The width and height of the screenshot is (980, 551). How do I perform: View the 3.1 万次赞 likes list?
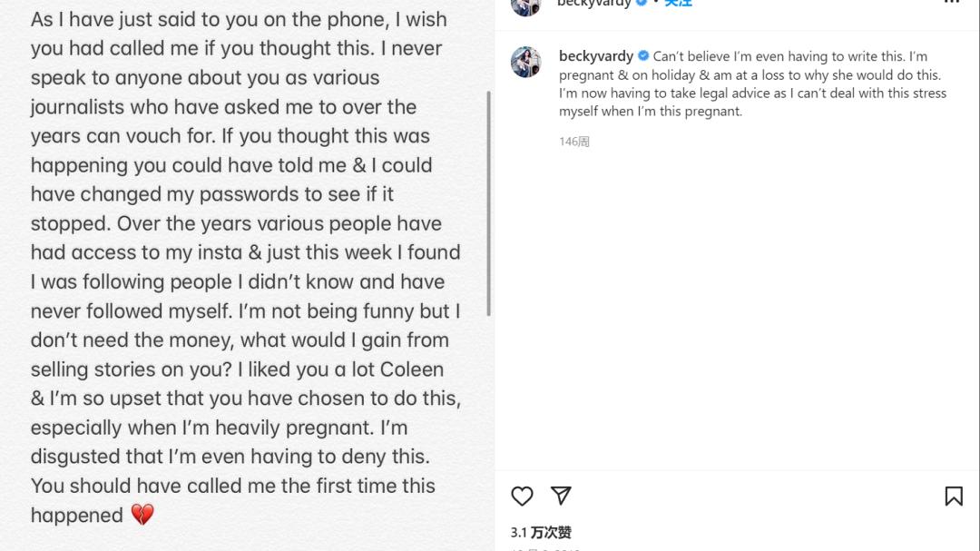541,532
